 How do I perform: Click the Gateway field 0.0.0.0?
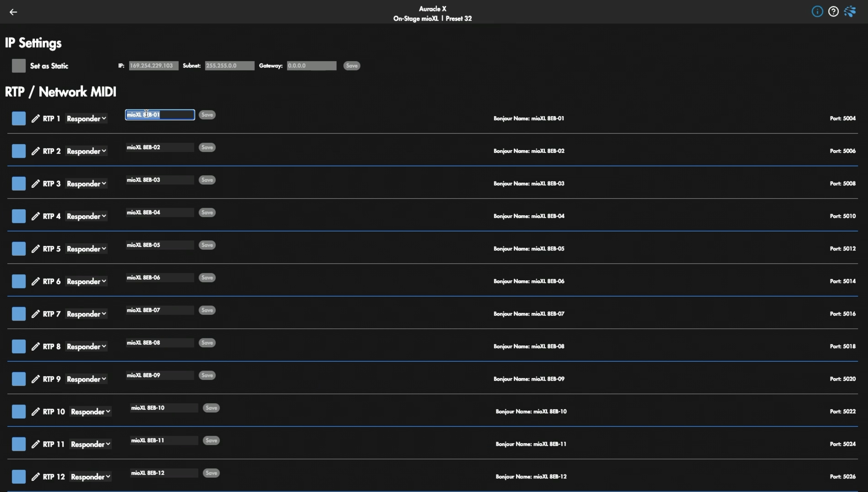(311, 66)
